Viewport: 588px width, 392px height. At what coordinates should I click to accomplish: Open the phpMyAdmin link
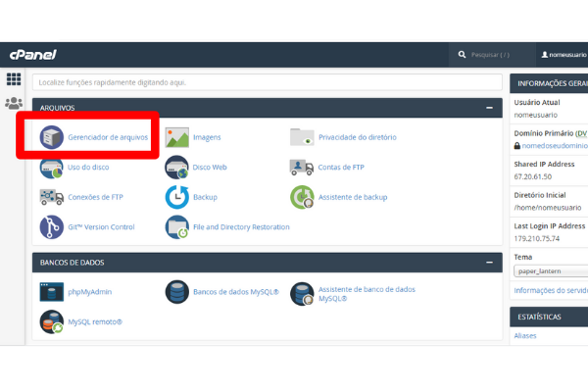90,292
